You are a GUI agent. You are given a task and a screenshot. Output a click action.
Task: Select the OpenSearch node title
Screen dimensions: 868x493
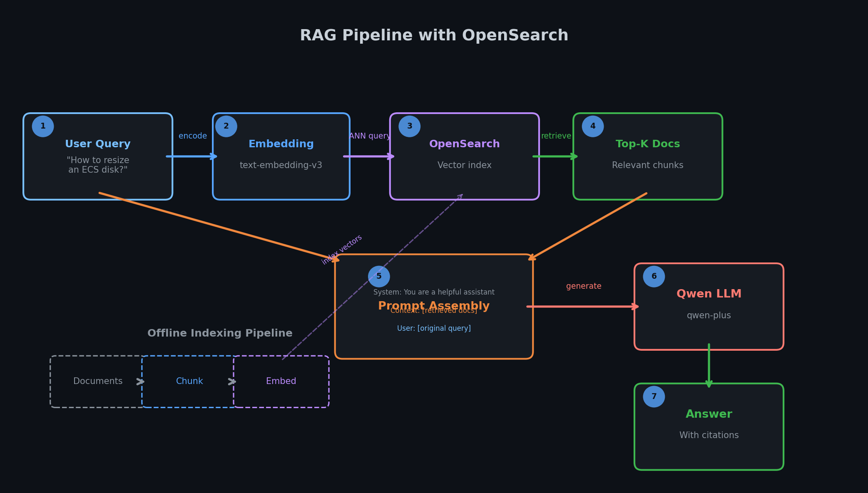[465, 144]
